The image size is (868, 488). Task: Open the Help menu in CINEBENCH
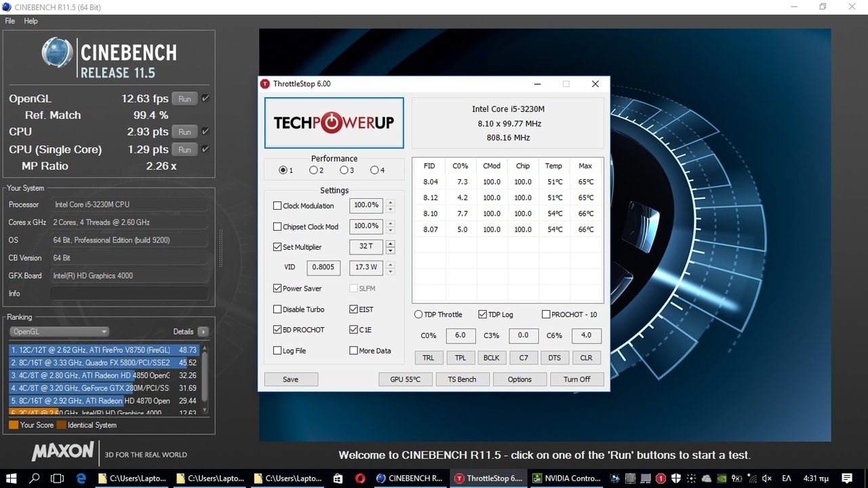pos(31,21)
